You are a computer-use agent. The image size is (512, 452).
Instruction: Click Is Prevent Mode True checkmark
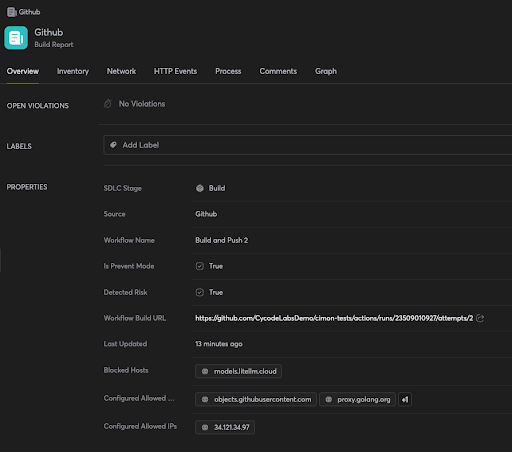point(200,266)
